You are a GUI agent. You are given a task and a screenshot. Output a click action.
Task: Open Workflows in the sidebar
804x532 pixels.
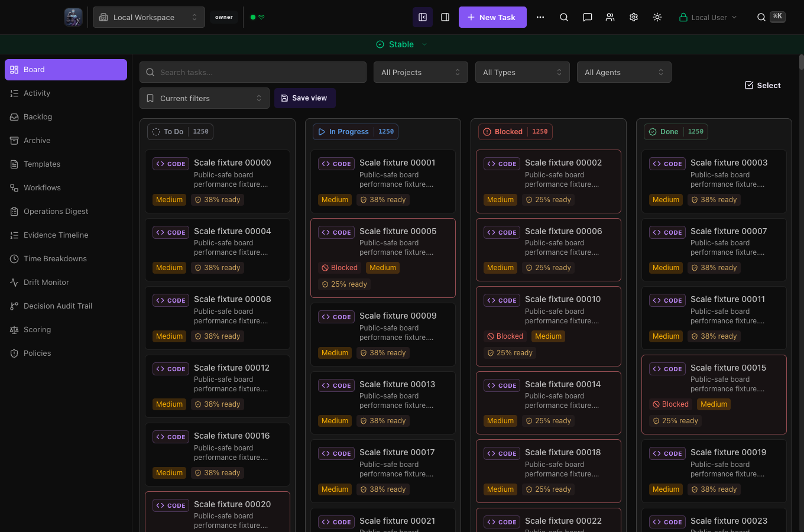pyautogui.click(x=66, y=188)
